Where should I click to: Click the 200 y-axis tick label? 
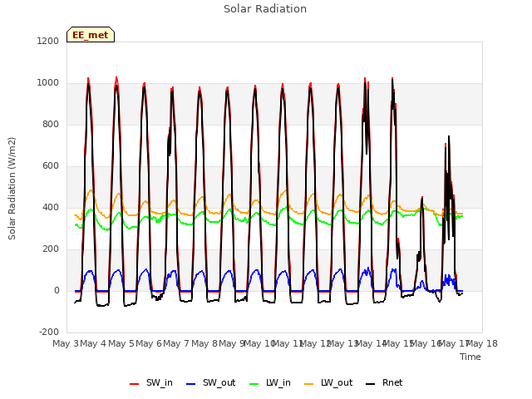[51, 249]
